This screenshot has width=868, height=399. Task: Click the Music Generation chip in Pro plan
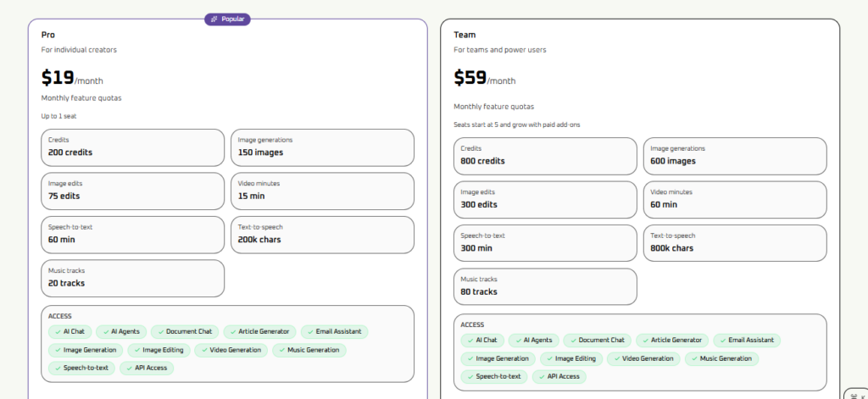pyautogui.click(x=309, y=350)
